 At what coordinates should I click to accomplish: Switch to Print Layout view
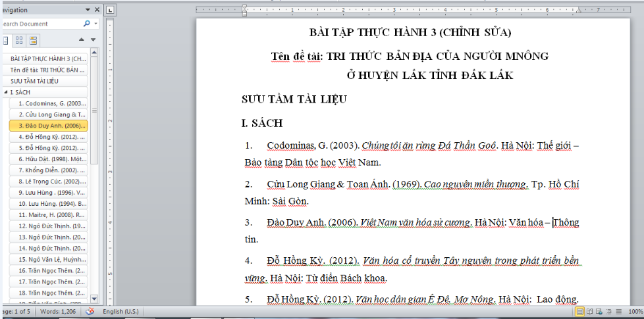coord(580,312)
